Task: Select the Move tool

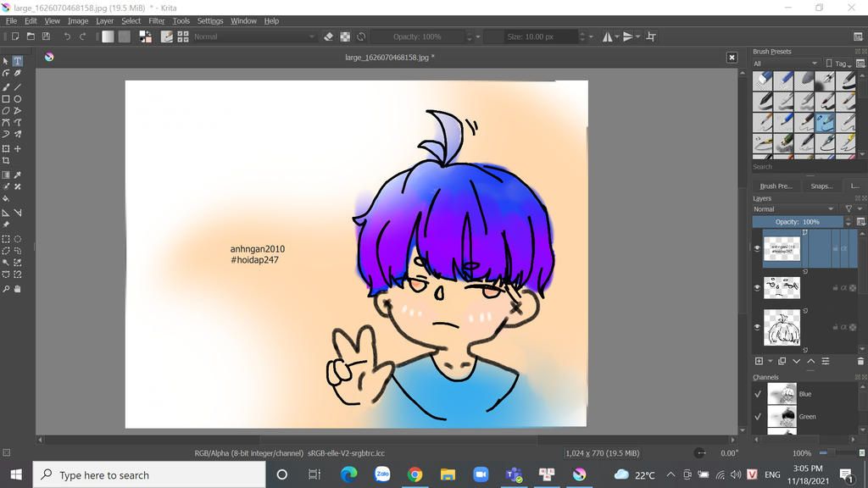Action: coord(18,149)
